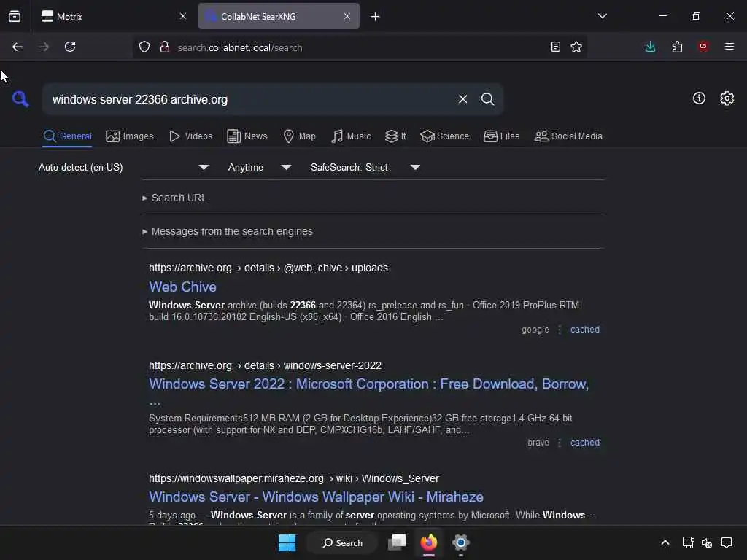Switch to the Motrix tab
The height and width of the screenshot is (560, 747).
pos(113,16)
